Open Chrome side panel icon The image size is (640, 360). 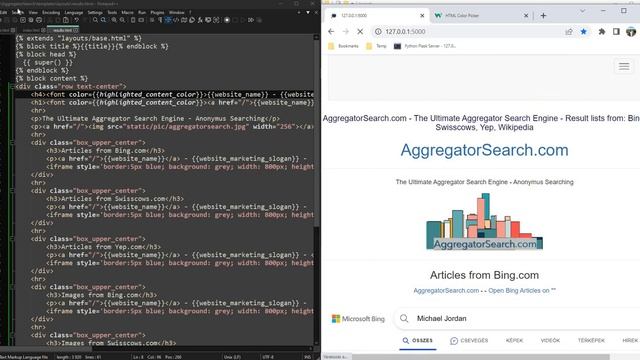[x=616, y=31]
